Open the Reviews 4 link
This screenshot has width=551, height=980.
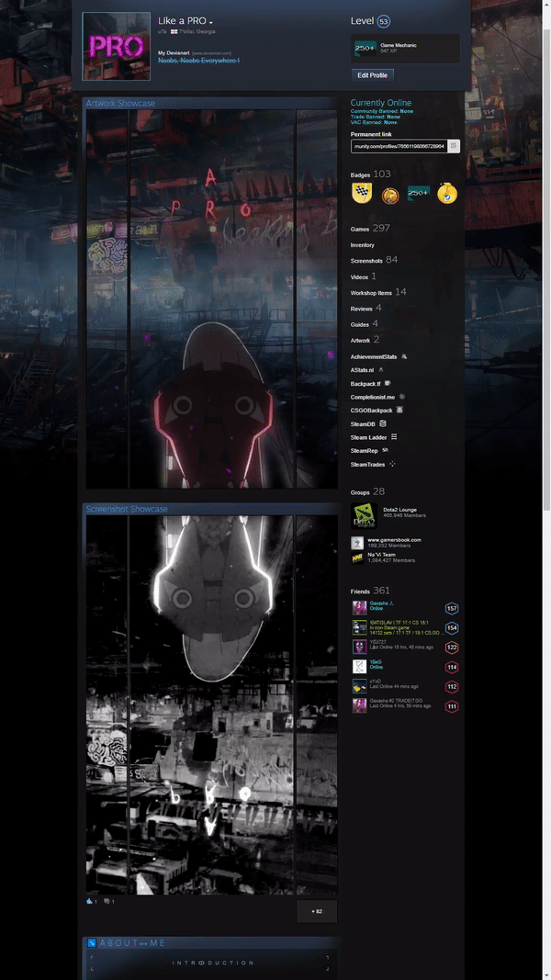coord(366,308)
